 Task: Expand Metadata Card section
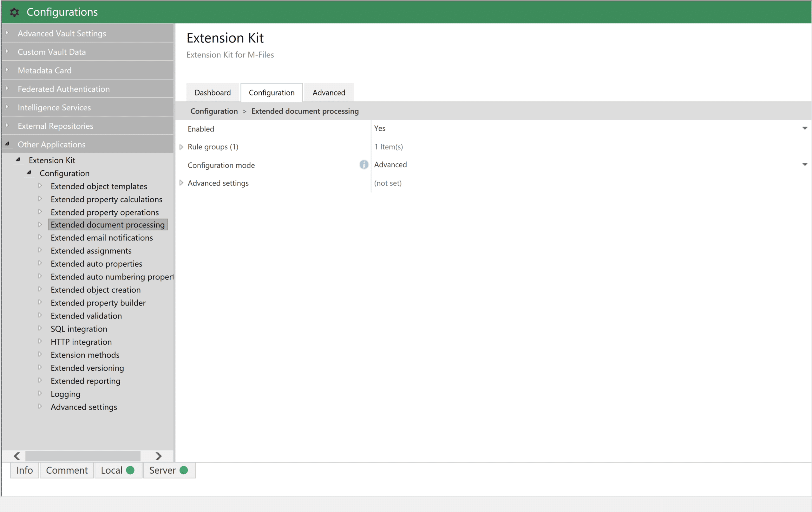(x=7, y=70)
